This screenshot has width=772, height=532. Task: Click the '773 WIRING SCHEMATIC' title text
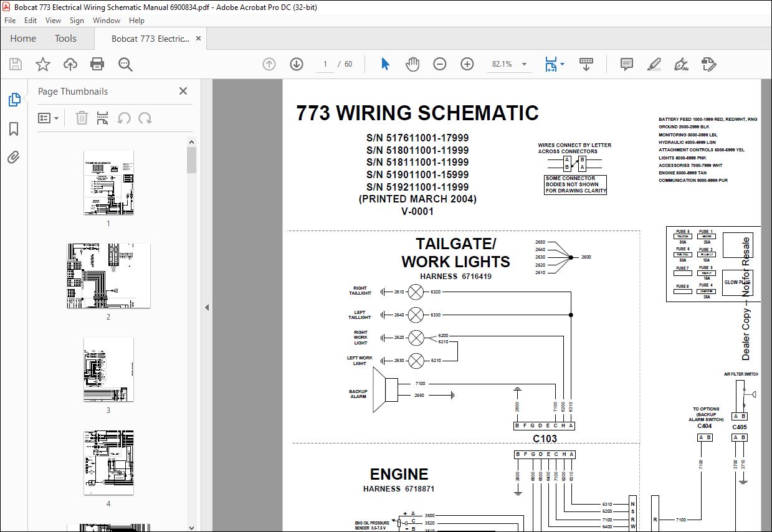point(417,113)
